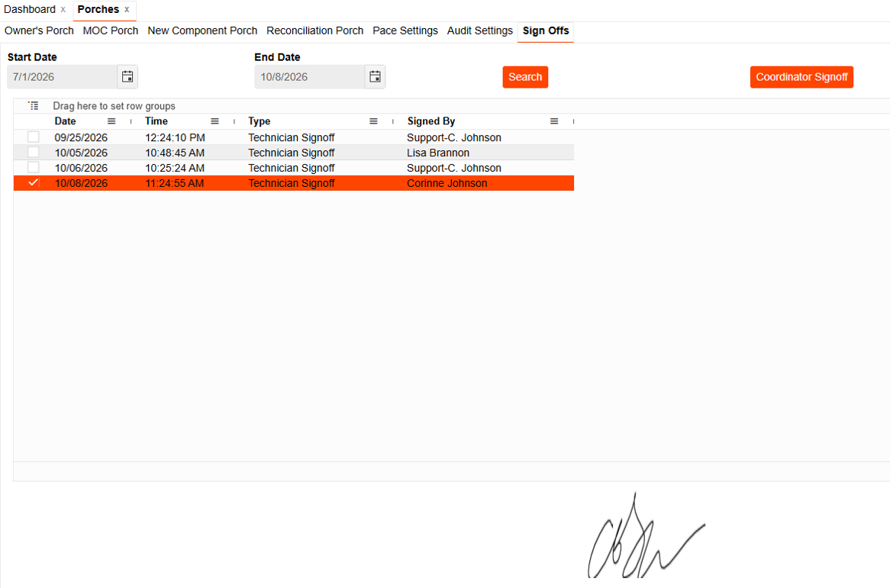Open the End Date calendar picker
The height and width of the screenshot is (588, 890).
tap(376, 77)
